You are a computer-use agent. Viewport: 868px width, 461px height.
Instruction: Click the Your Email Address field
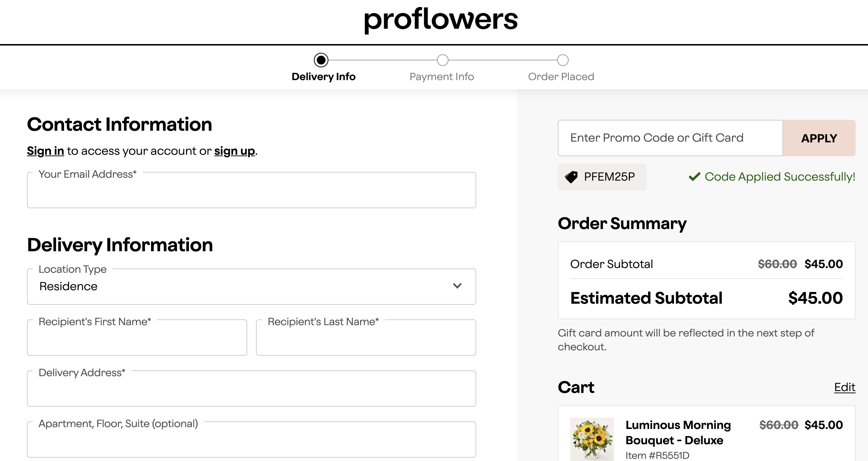point(251,190)
